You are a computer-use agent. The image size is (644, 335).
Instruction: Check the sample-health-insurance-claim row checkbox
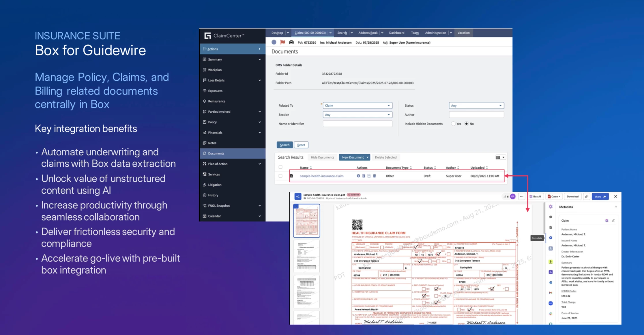click(x=280, y=176)
